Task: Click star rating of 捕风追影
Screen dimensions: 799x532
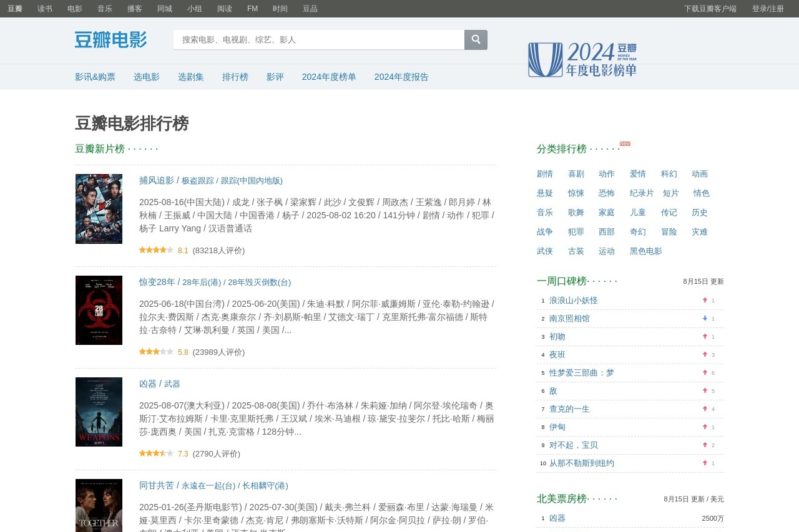Action: point(156,250)
